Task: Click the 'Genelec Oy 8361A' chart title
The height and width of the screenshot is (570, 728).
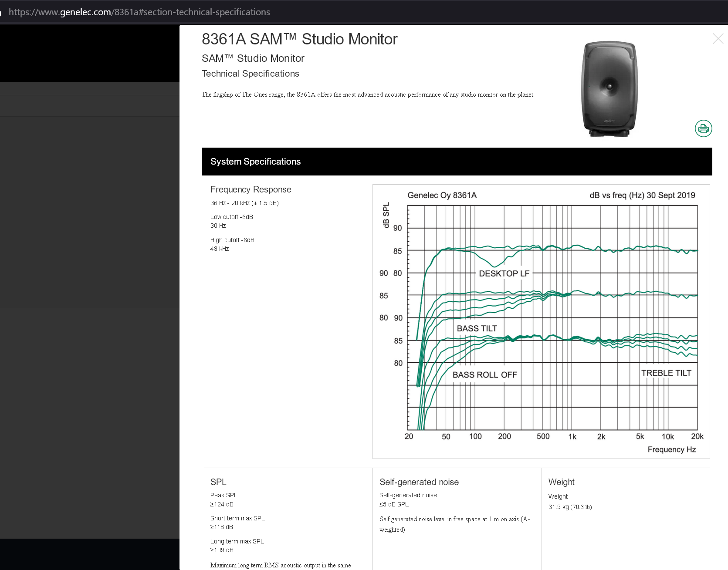Action: point(442,195)
